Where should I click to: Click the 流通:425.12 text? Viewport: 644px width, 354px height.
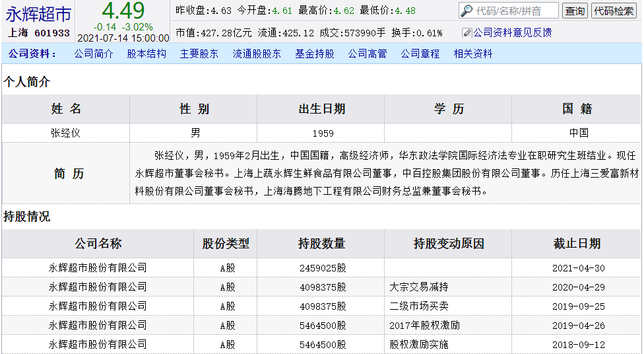[x=286, y=33]
